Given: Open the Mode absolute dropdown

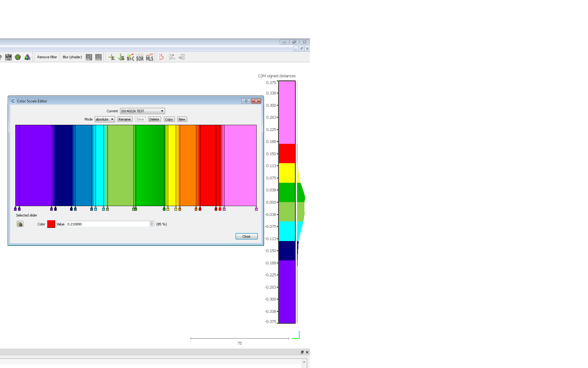Looking at the screenshot, I should [x=105, y=119].
